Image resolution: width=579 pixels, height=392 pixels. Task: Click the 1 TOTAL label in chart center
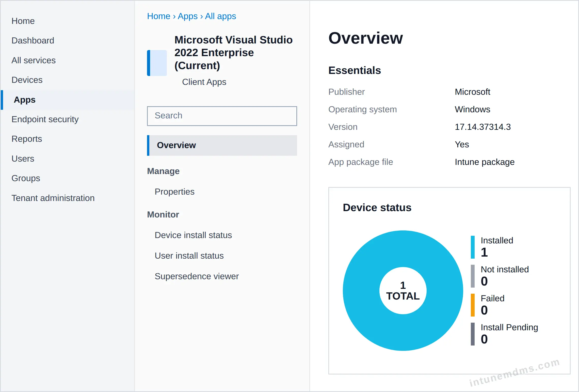[403, 291]
